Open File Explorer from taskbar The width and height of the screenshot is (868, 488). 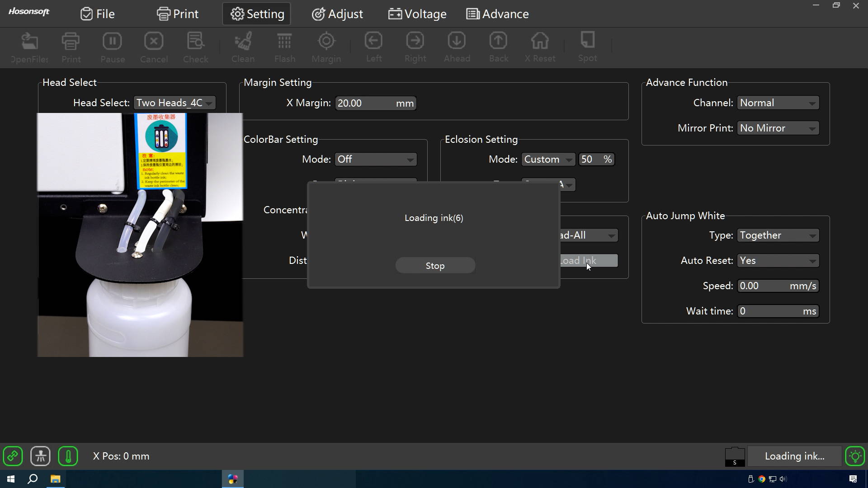(x=55, y=479)
